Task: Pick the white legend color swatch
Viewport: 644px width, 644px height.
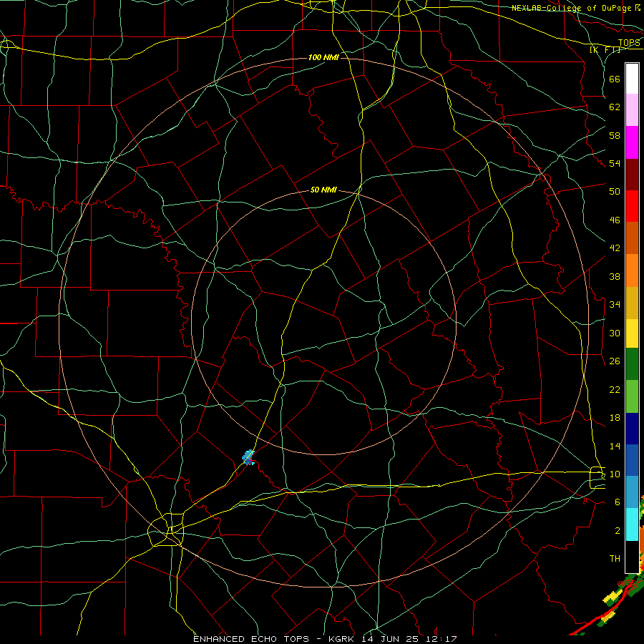Action: coord(632,79)
